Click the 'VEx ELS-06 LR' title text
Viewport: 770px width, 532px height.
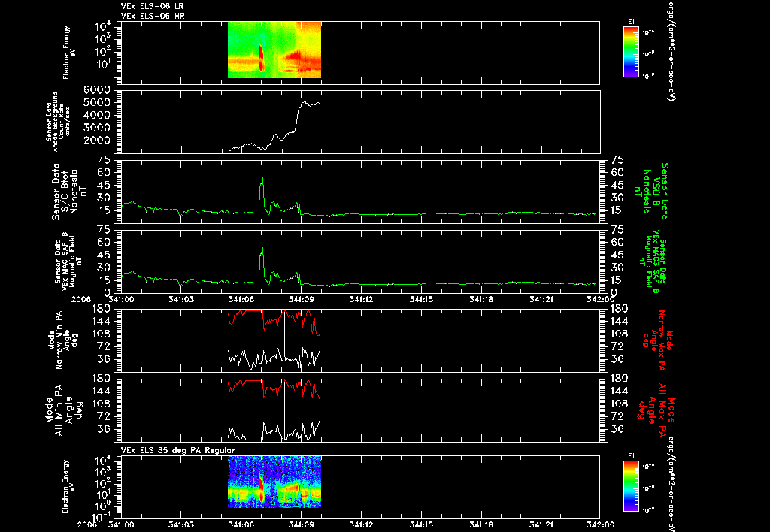click(152, 6)
